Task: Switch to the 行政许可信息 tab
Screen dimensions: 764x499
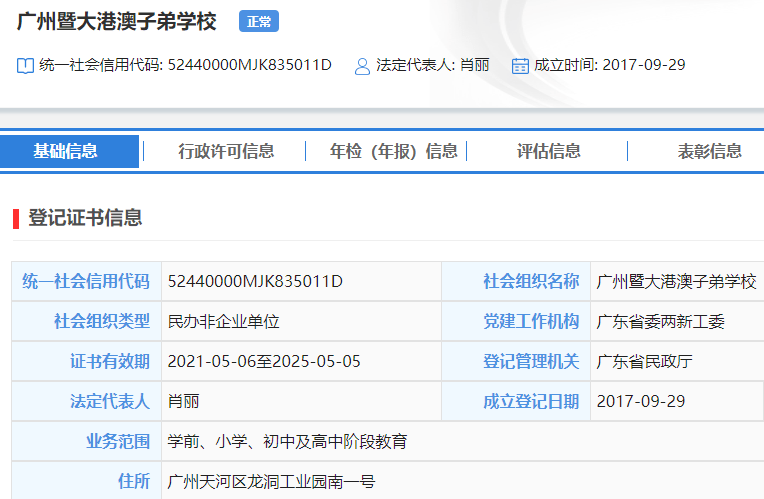Action: (x=226, y=151)
